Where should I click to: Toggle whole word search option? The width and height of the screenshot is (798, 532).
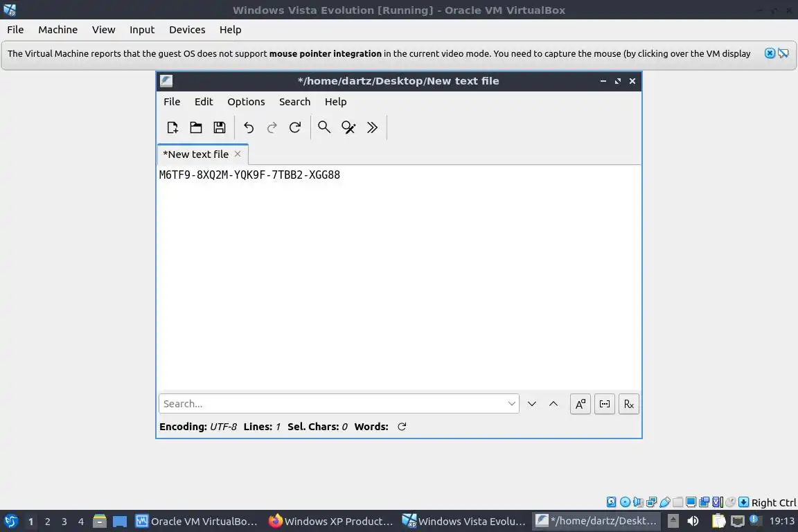tap(605, 405)
